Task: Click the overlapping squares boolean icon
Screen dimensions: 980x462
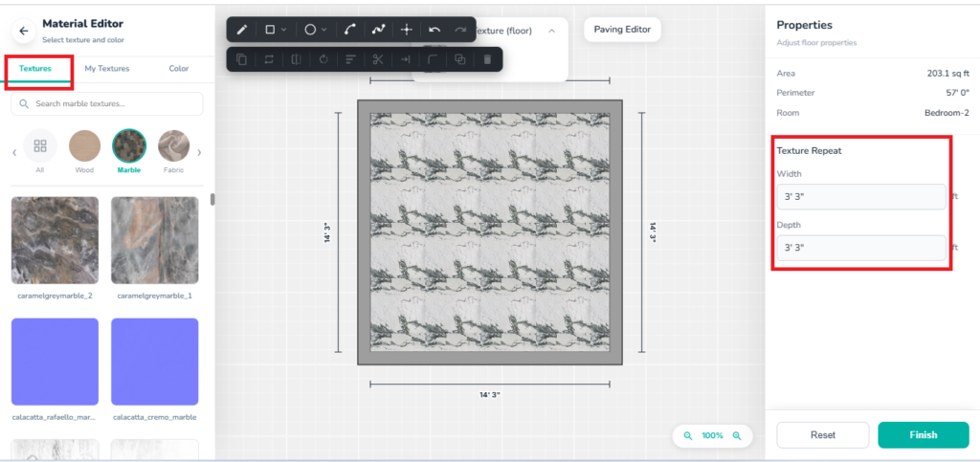Action: (460, 59)
